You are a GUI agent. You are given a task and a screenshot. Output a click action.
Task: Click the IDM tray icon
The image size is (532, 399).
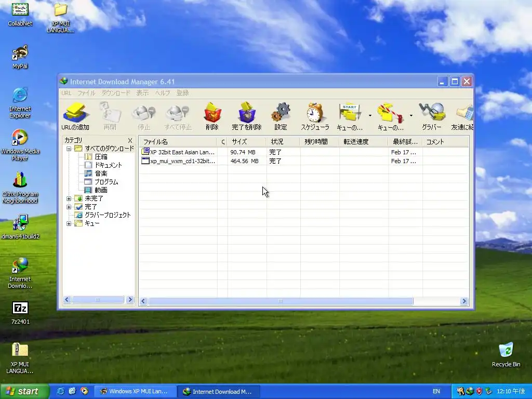click(x=470, y=392)
